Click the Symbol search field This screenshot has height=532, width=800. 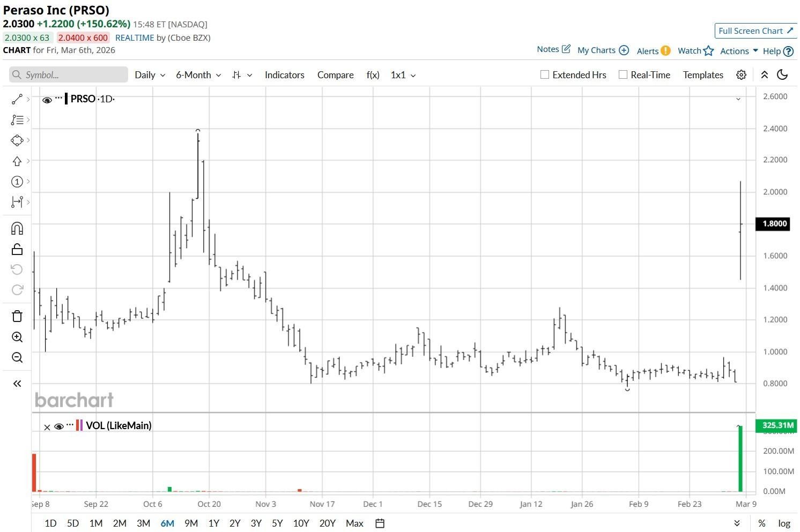click(69, 75)
